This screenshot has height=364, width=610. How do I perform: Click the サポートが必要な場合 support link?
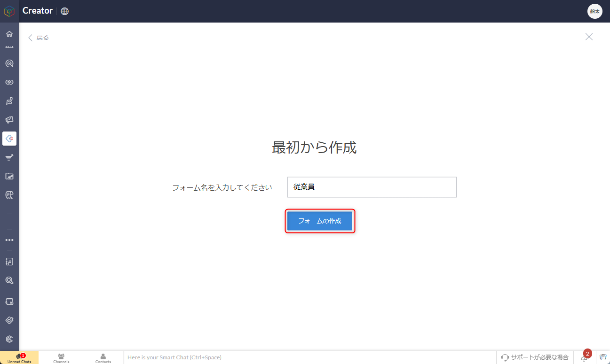[x=535, y=357]
